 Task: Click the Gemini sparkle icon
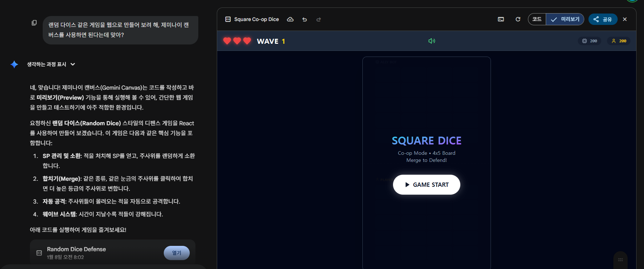coord(14,64)
